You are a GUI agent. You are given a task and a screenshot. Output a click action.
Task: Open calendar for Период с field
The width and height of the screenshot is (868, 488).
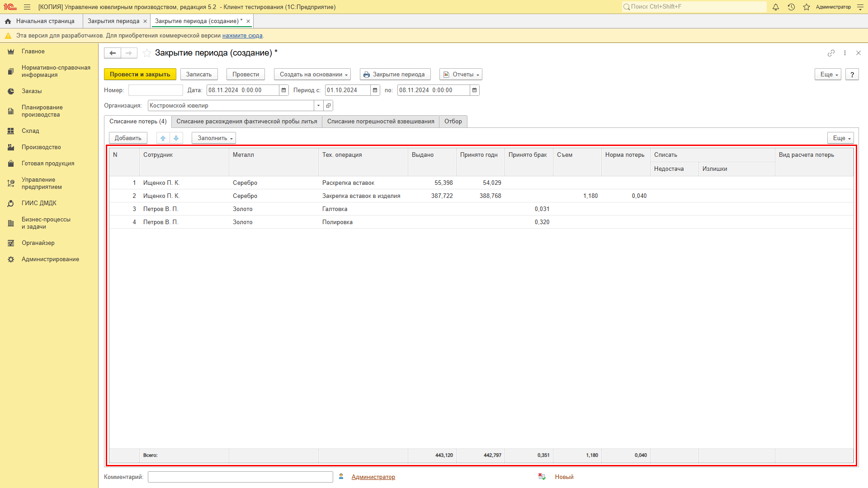(375, 90)
